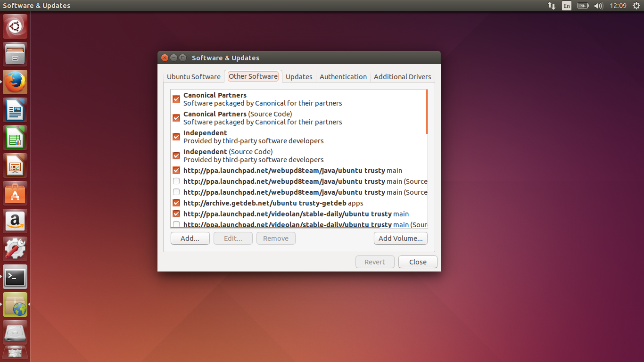Launch LibreOffice Writer

point(15,110)
